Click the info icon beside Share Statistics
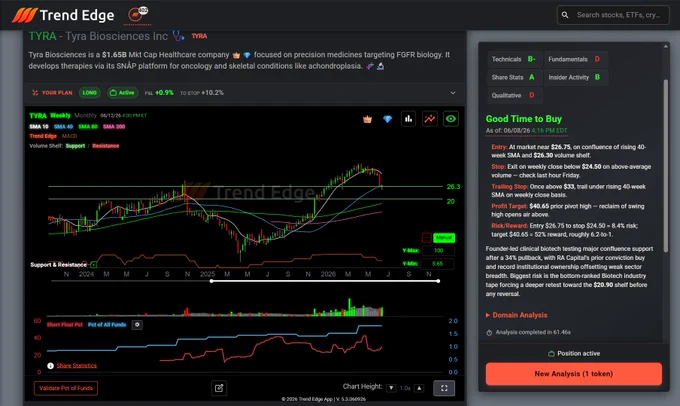The image size is (680, 406). click(50, 366)
